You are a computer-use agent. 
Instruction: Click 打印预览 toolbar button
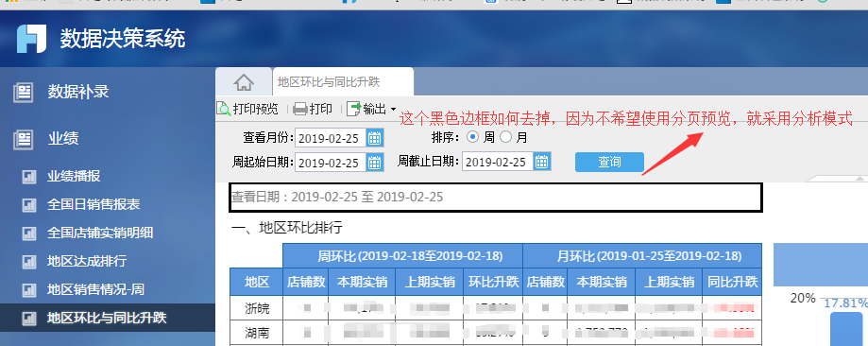tap(247, 109)
